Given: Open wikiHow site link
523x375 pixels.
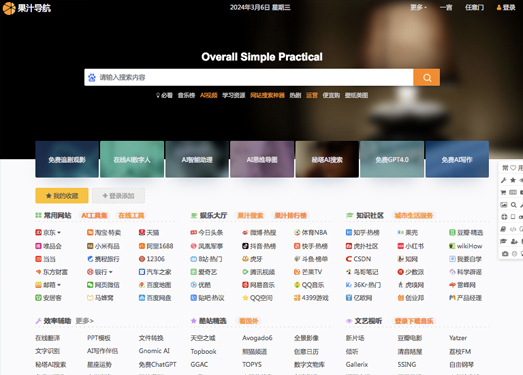Looking at the screenshot, I should pyautogui.click(x=466, y=246).
